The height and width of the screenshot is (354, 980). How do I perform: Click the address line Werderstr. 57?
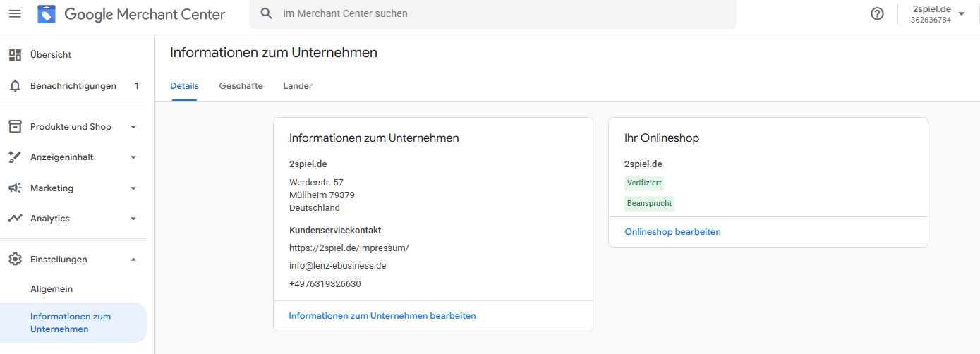pos(316,183)
